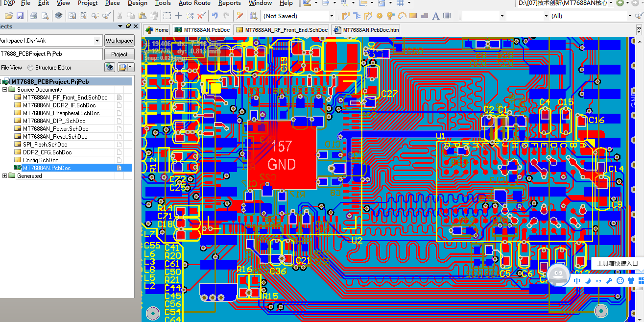Screen dimensions: 644x322
Task: Select the differential pair routing tool
Action: tap(368, 16)
